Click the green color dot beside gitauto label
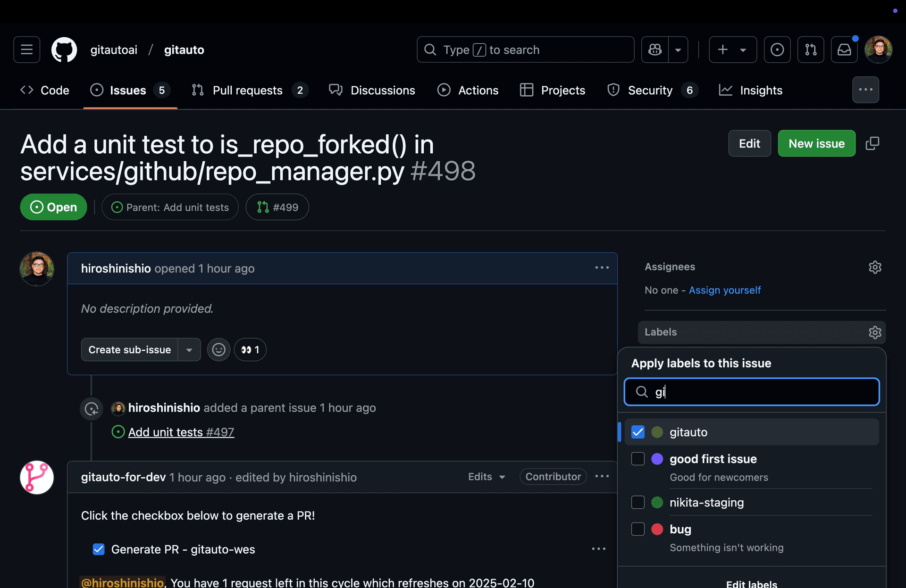 [x=657, y=432]
